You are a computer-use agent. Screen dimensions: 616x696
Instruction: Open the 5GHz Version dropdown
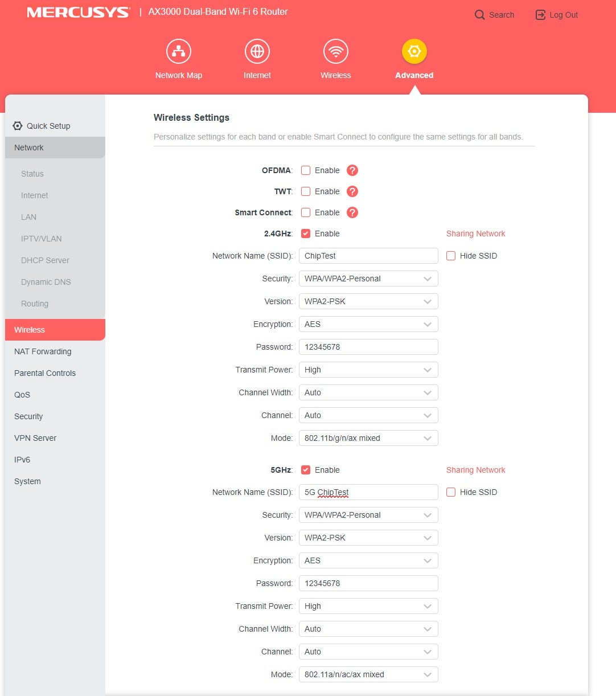pyautogui.click(x=368, y=538)
